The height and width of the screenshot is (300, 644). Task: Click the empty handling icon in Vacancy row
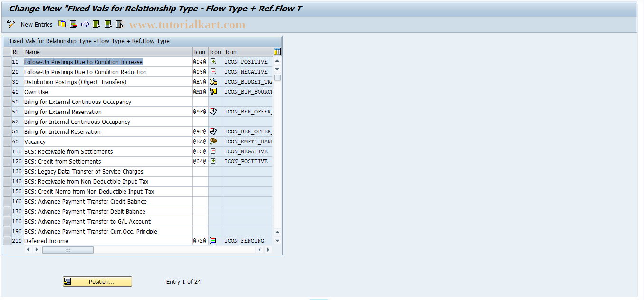[x=213, y=141]
